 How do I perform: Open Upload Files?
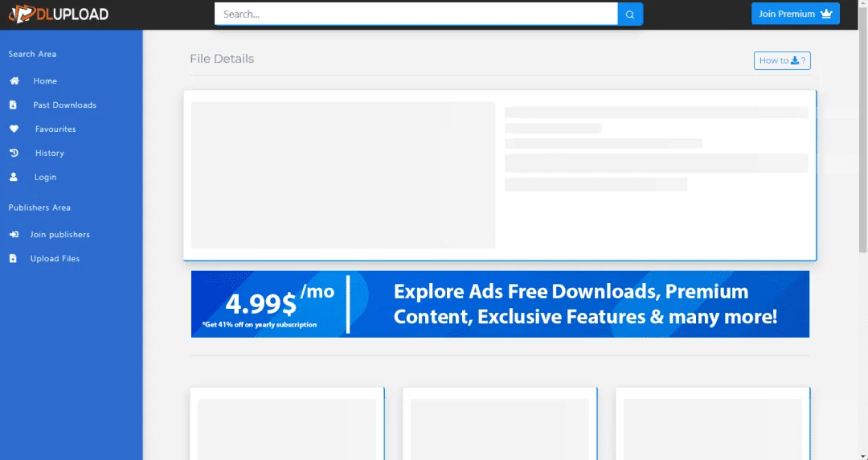click(55, 258)
